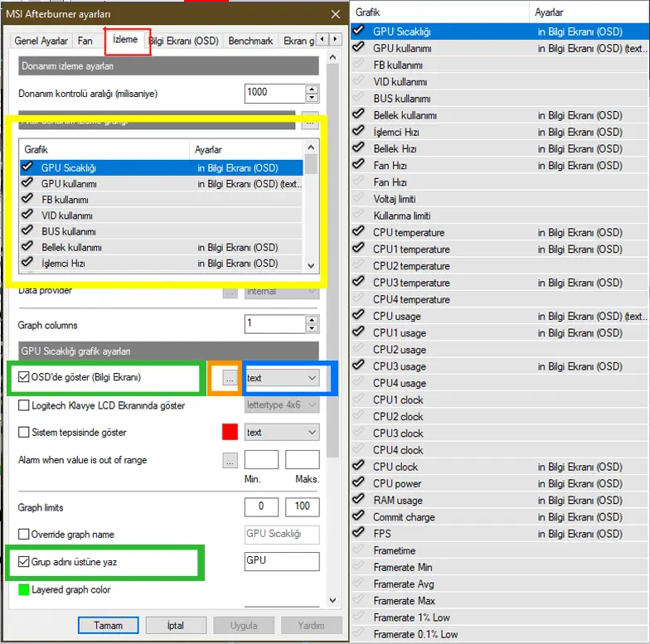Toggle Bellek Hızı checkmark in right list
Screen dimensions: 650x644
[x=358, y=148]
